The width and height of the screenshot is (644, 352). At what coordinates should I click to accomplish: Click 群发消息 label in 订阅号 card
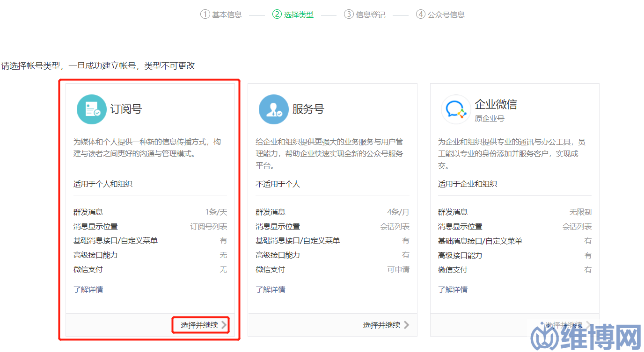(x=88, y=212)
